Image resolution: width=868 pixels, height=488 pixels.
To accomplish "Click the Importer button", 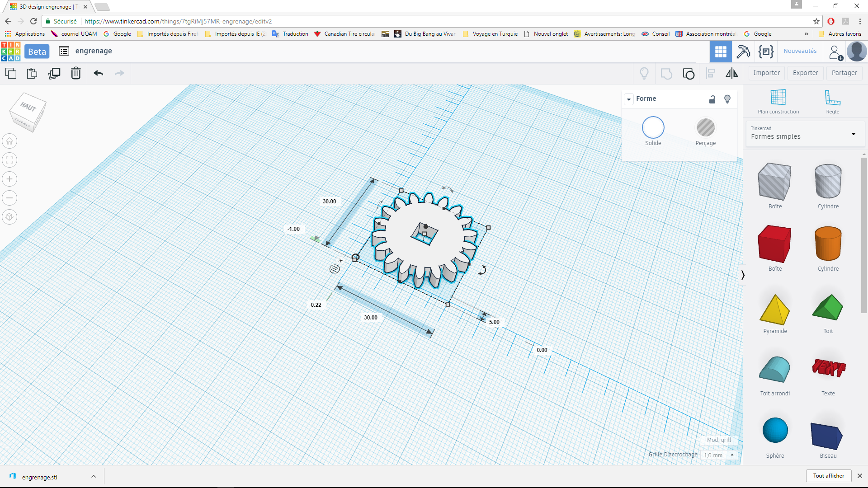I will click(766, 73).
